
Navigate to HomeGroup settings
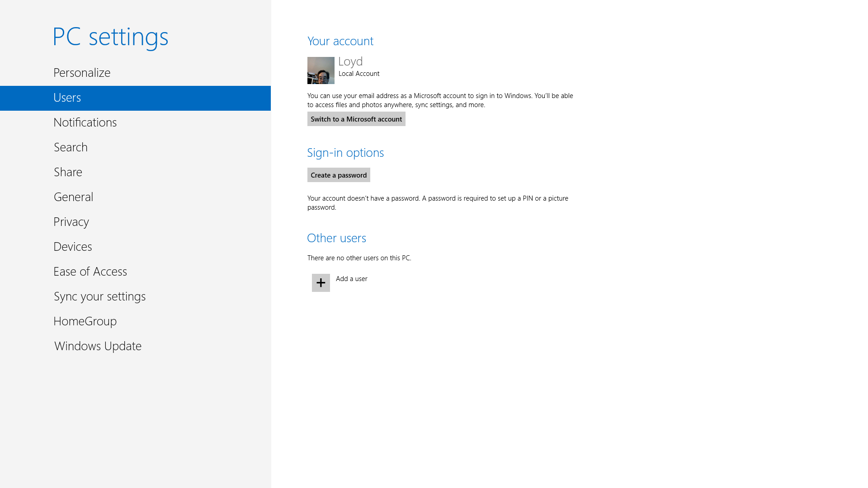[x=85, y=320]
